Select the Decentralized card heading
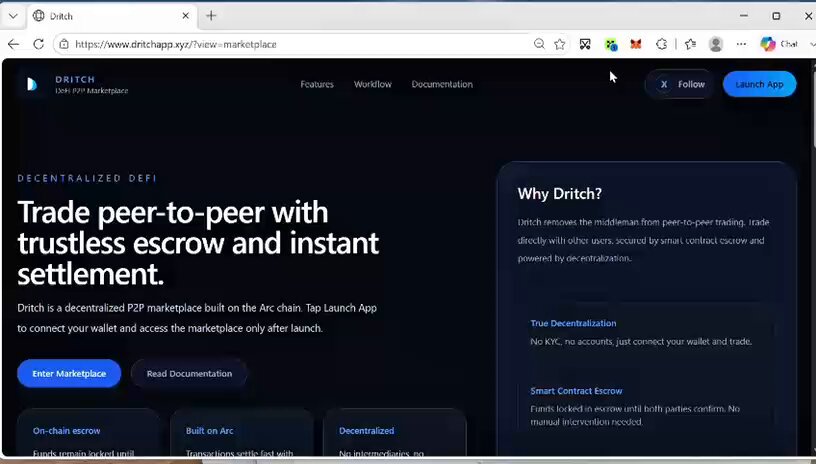816x464 pixels. (x=366, y=431)
